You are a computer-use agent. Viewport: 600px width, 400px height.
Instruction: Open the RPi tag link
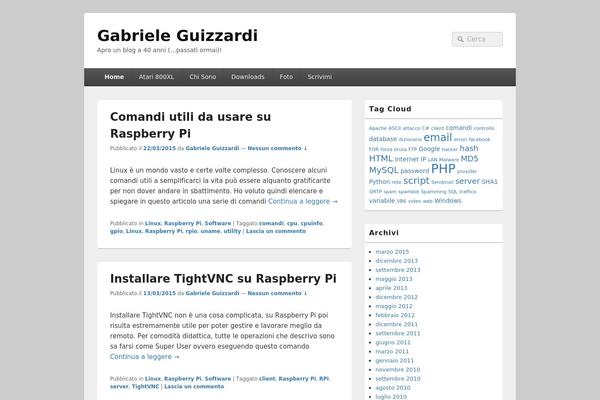pos(324,379)
